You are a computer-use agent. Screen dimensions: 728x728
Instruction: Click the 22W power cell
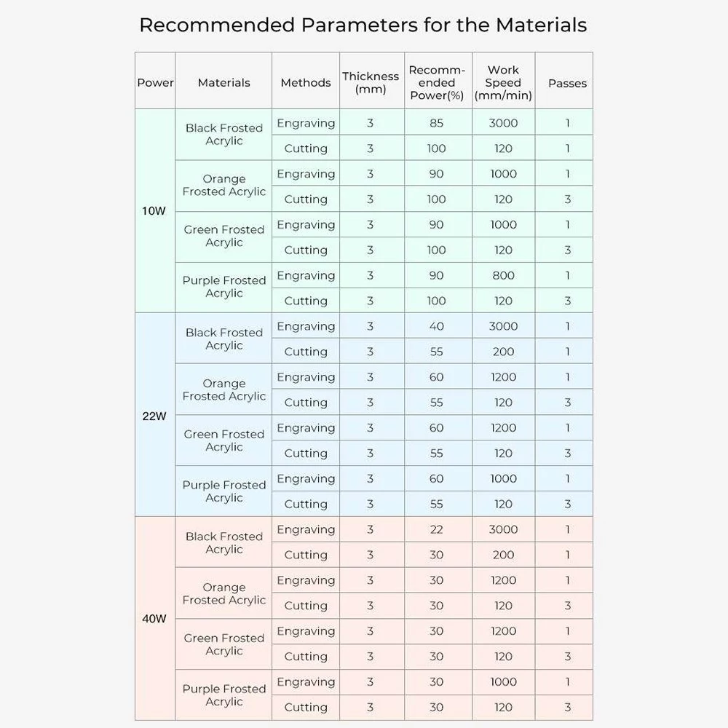click(x=154, y=415)
